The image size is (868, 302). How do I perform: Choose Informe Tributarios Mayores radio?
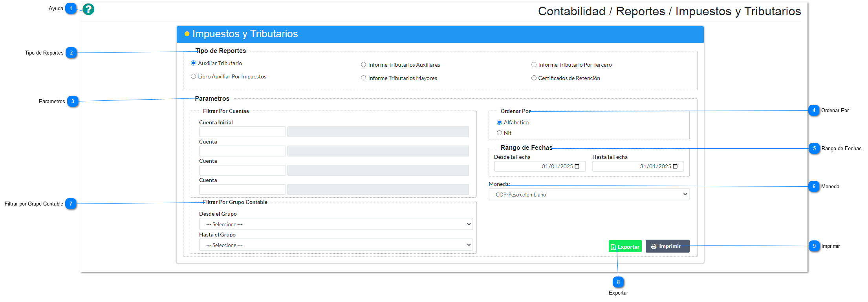[363, 78]
